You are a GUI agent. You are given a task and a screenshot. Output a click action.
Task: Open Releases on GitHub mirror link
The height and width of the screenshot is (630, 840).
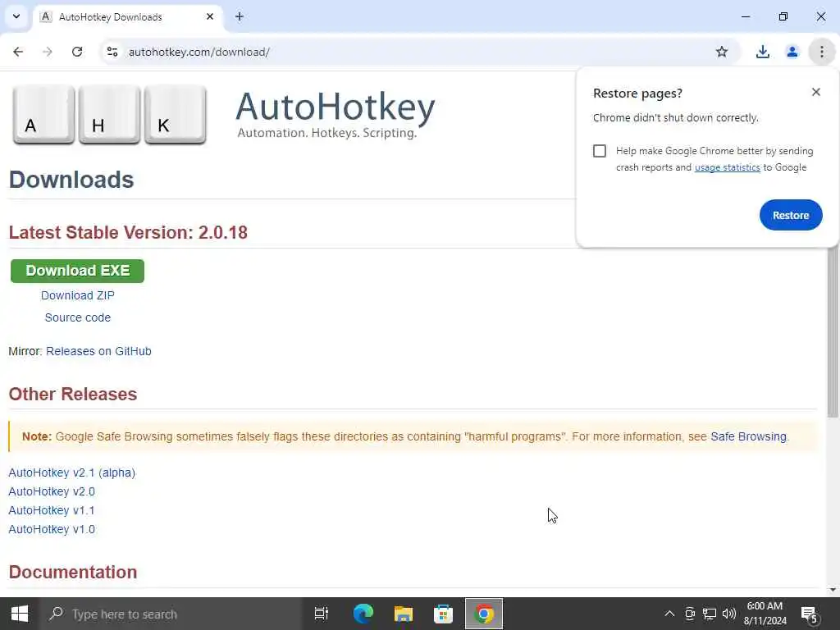click(98, 351)
